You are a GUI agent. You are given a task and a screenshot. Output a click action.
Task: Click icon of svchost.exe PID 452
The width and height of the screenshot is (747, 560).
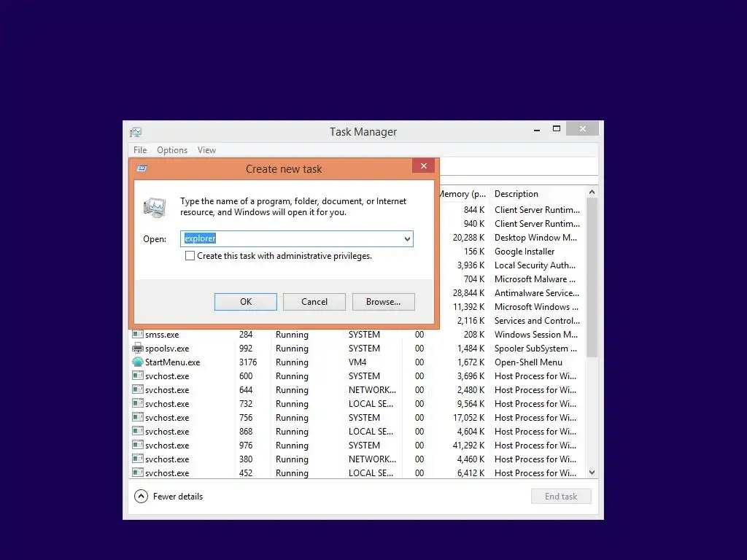click(138, 472)
